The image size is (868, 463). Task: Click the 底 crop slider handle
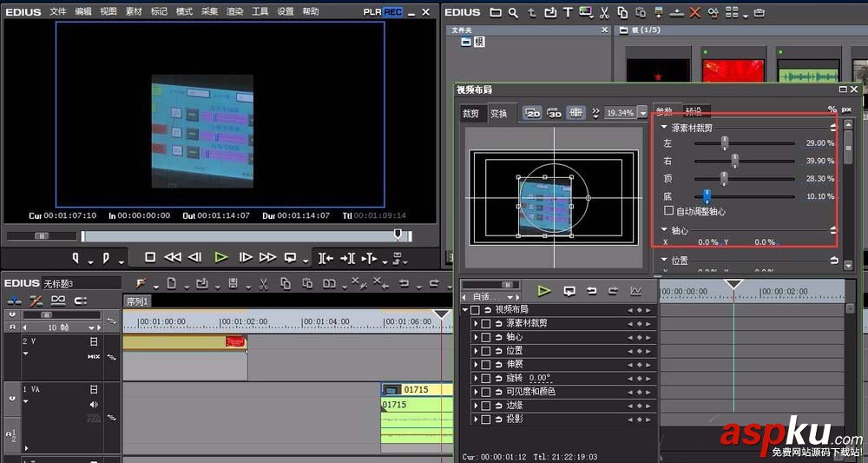tap(707, 196)
